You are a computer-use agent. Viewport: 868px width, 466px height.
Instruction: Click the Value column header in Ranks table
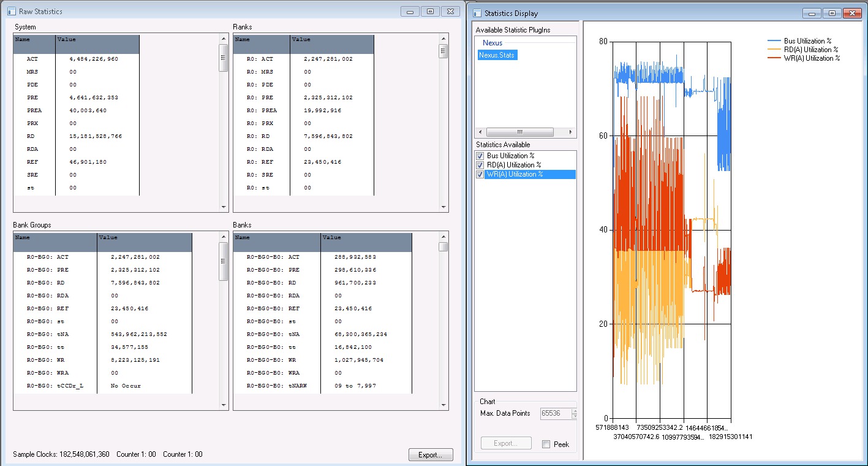click(331, 44)
